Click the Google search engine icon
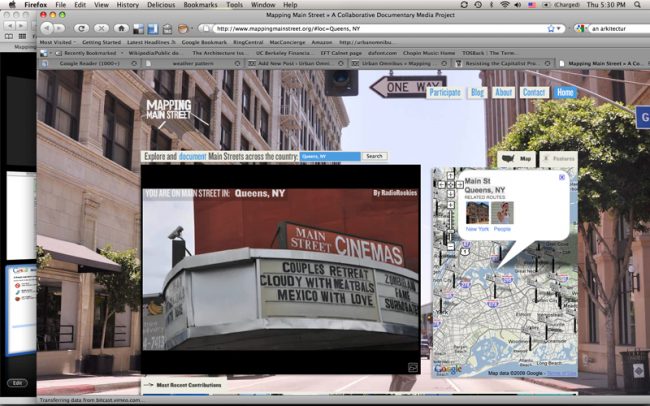The height and width of the screenshot is (406, 650). 580,29
